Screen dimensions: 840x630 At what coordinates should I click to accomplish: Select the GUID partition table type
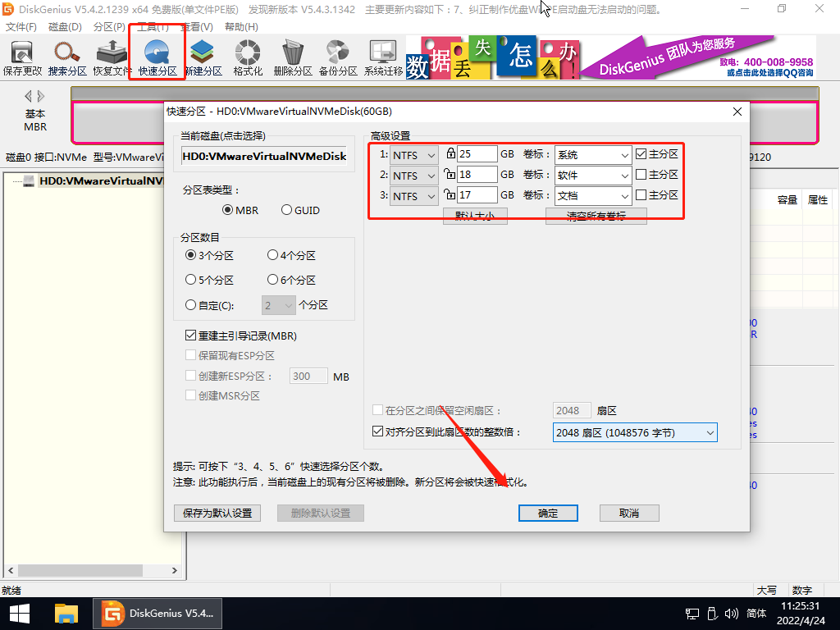[287, 210]
